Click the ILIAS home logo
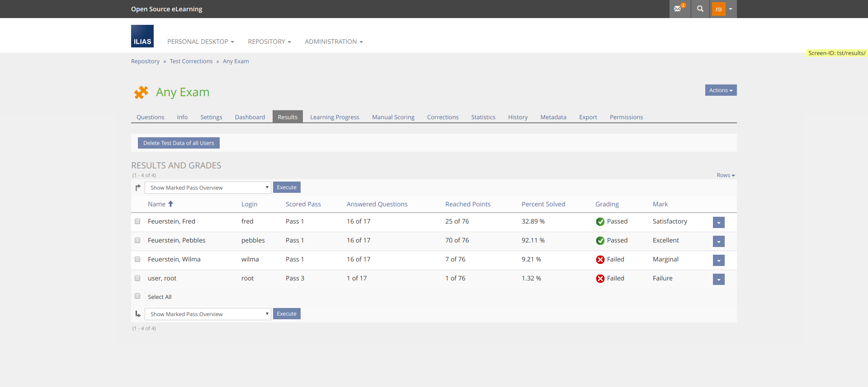The height and width of the screenshot is (387, 868). [142, 36]
